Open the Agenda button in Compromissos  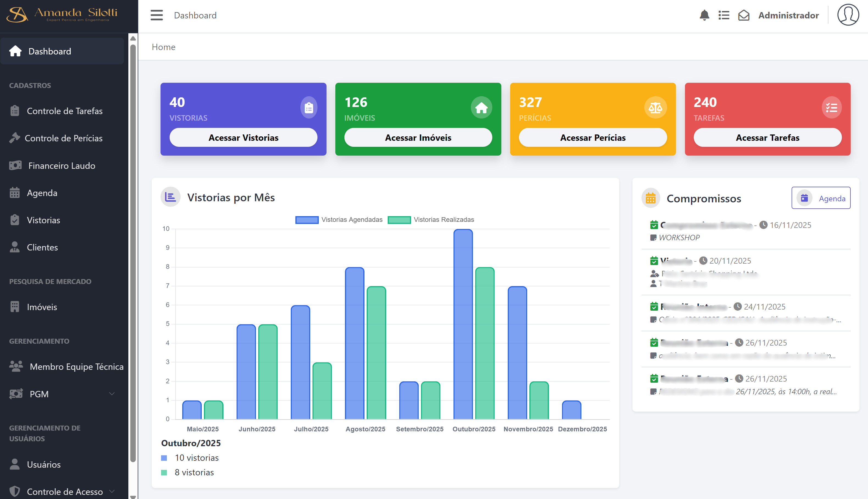[x=821, y=198]
